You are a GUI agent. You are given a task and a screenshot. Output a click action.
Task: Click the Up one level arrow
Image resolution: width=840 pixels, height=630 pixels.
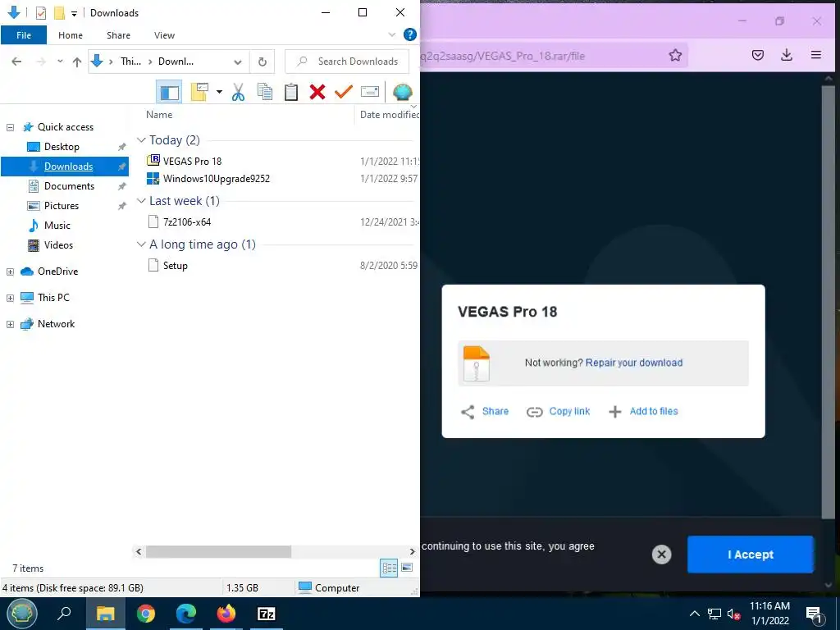tap(76, 62)
